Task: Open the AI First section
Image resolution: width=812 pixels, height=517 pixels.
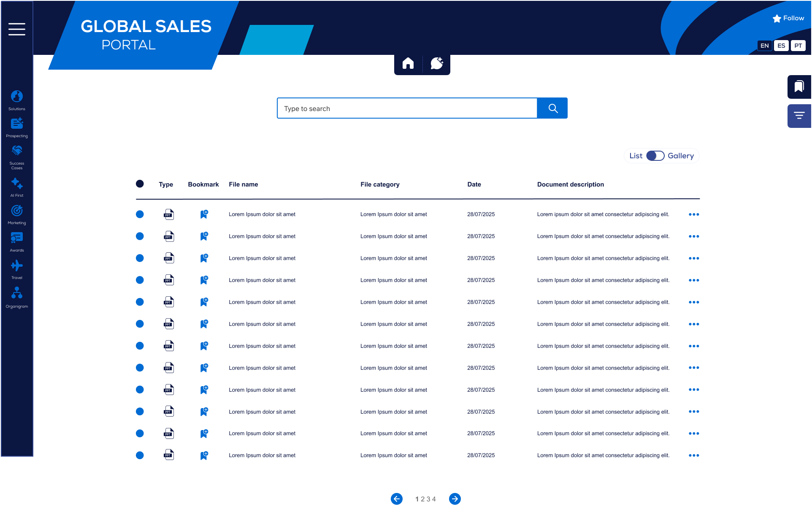Action: coord(17,187)
